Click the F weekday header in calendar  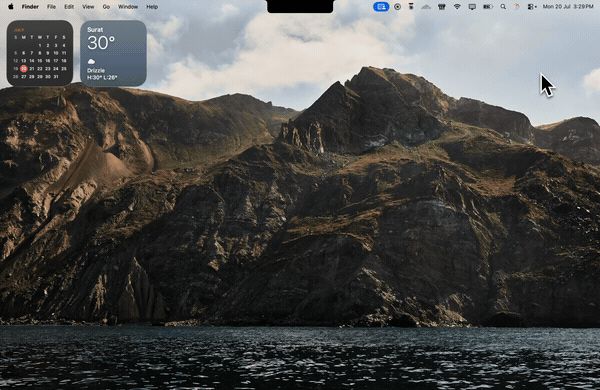tap(56, 38)
